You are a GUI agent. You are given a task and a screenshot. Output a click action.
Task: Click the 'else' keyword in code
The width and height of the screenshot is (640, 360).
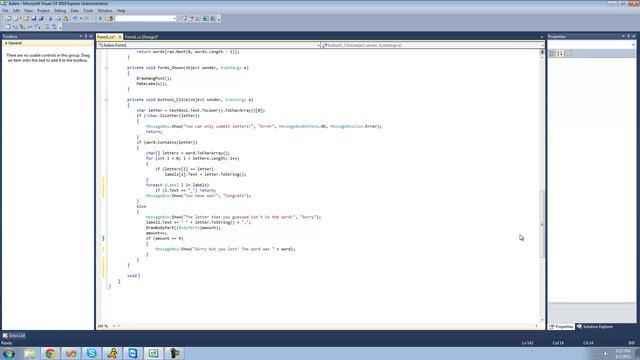coord(141,207)
